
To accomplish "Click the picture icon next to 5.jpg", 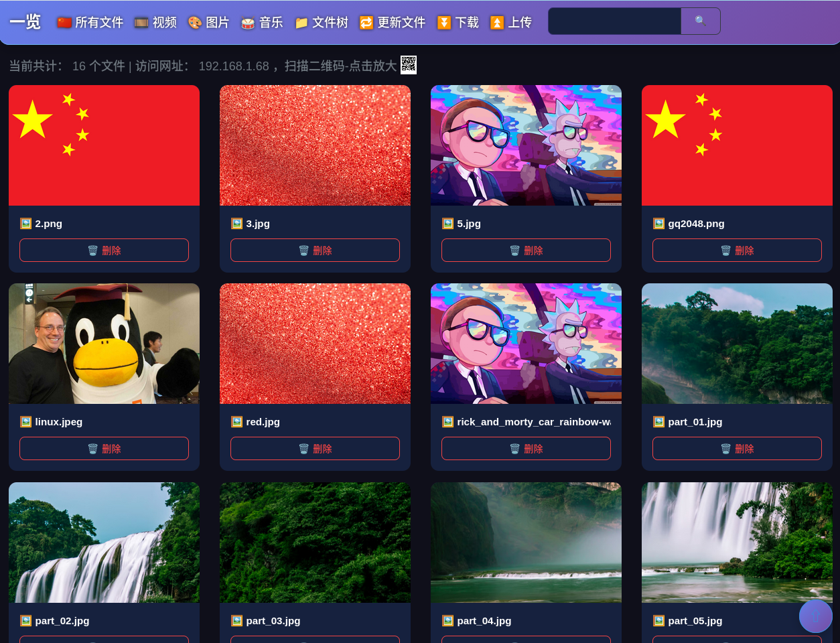I will click(447, 224).
